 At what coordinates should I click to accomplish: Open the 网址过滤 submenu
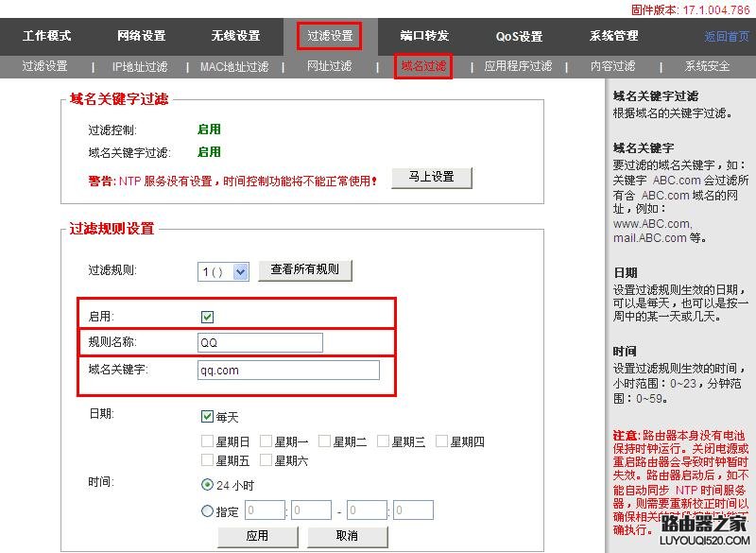329,66
